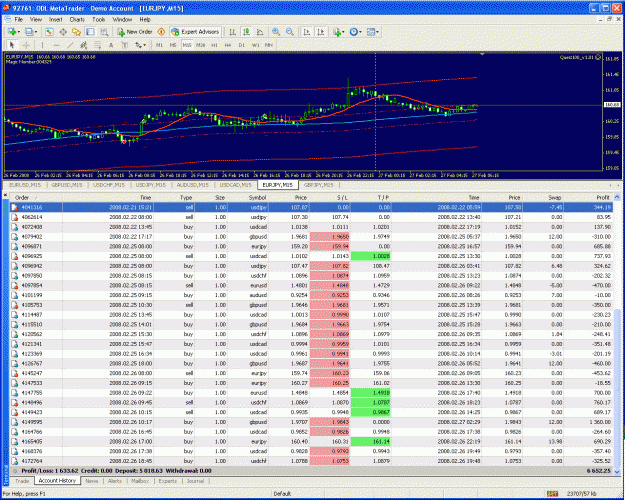Sort by the Symbol column header
The height and width of the screenshot is (500, 625).
click(x=249, y=197)
